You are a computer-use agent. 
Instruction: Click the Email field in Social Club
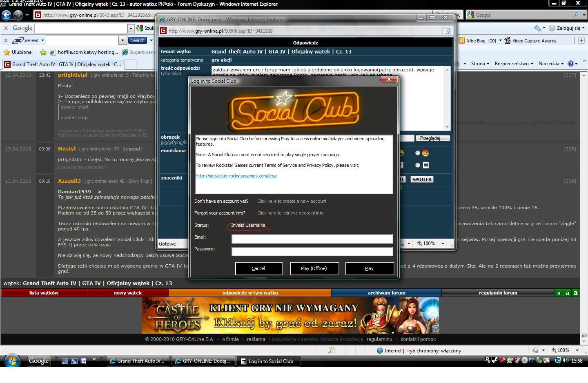coord(312,239)
